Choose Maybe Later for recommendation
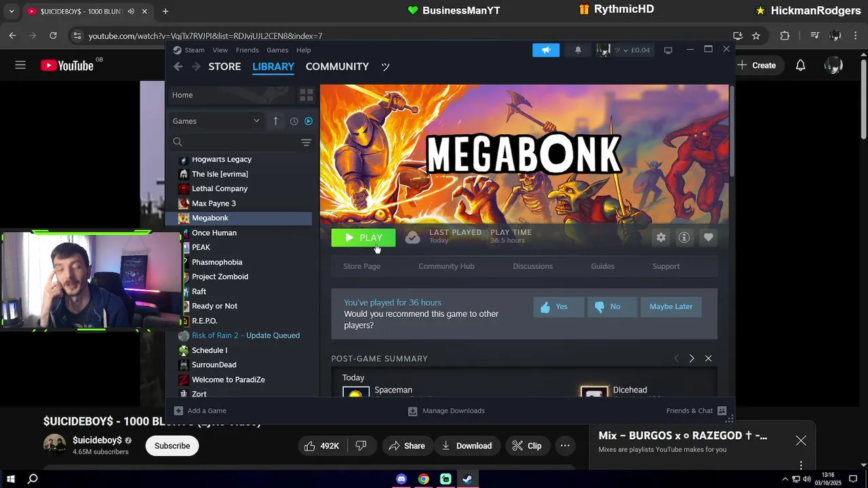Viewport: 868px width, 488px height. (x=671, y=307)
